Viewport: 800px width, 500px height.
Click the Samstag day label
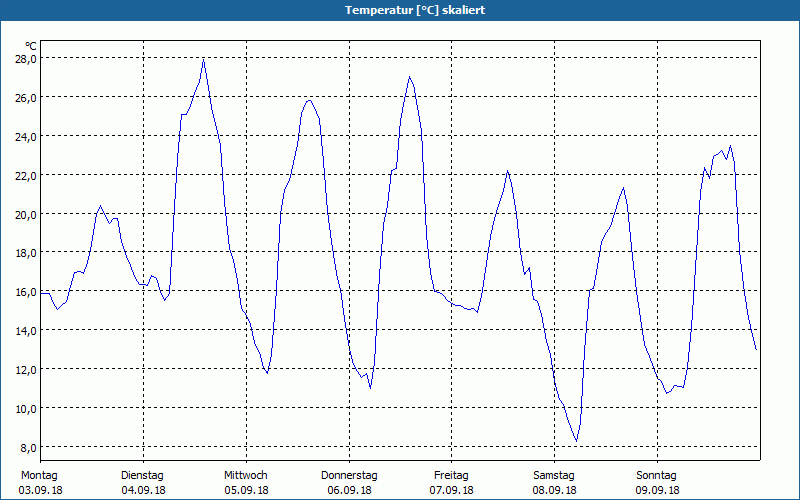coord(554,476)
